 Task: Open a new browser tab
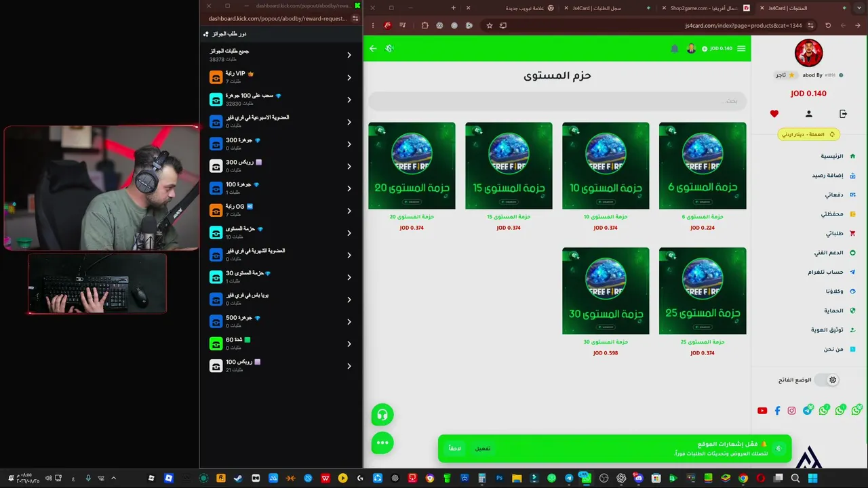pyautogui.click(x=454, y=8)
